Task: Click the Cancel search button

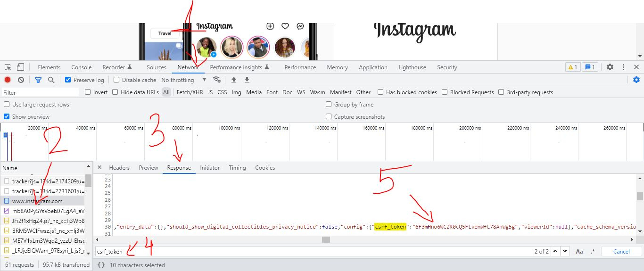Action: coord(621,252)
